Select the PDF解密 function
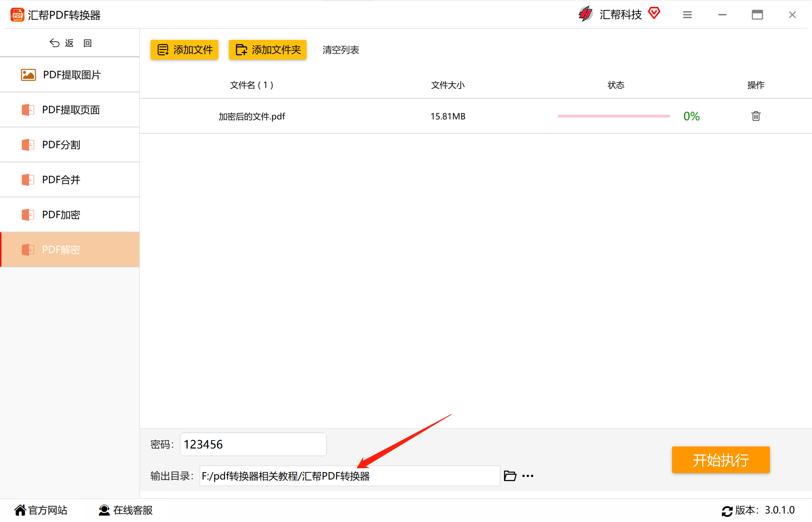 (70, 249)
